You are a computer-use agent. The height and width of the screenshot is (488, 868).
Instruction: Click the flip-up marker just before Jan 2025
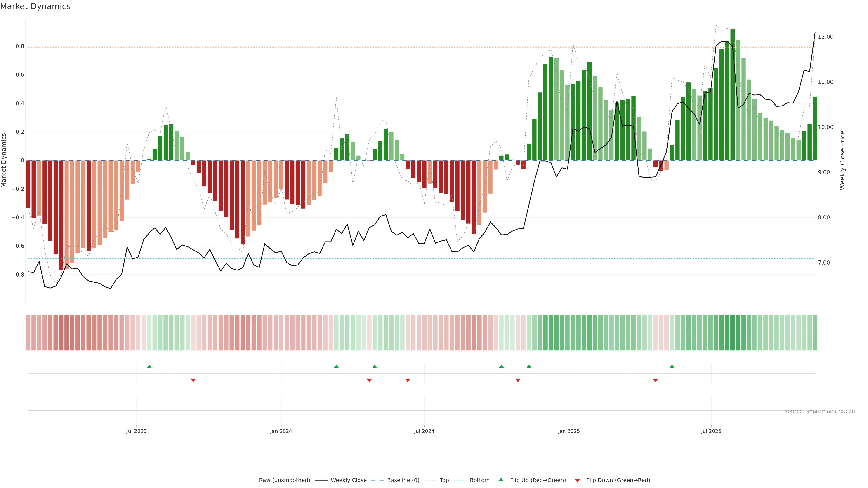point(529,366)
